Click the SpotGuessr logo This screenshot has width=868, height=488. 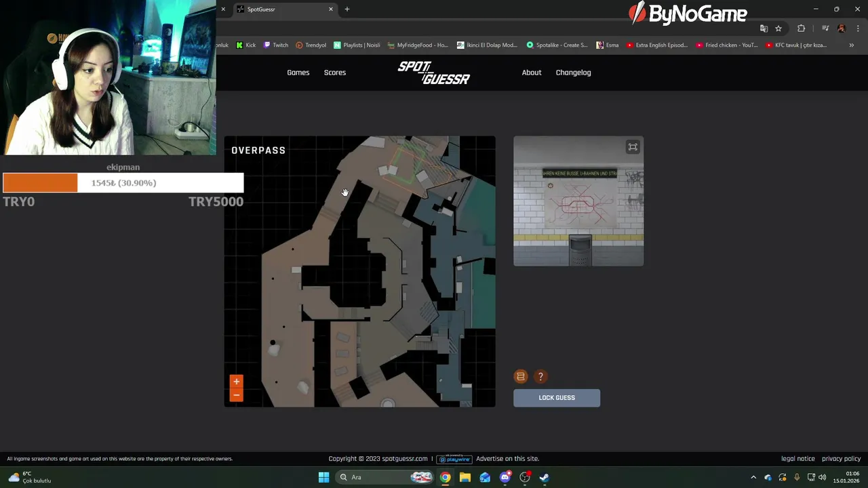point(434,73)
